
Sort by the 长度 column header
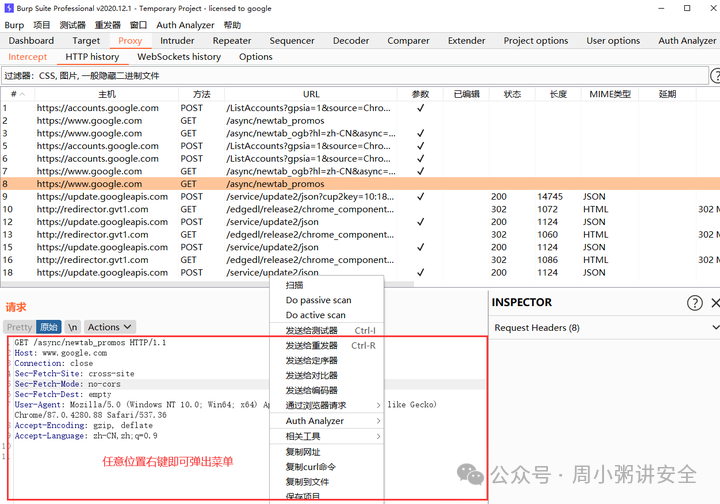coord(558,94)
